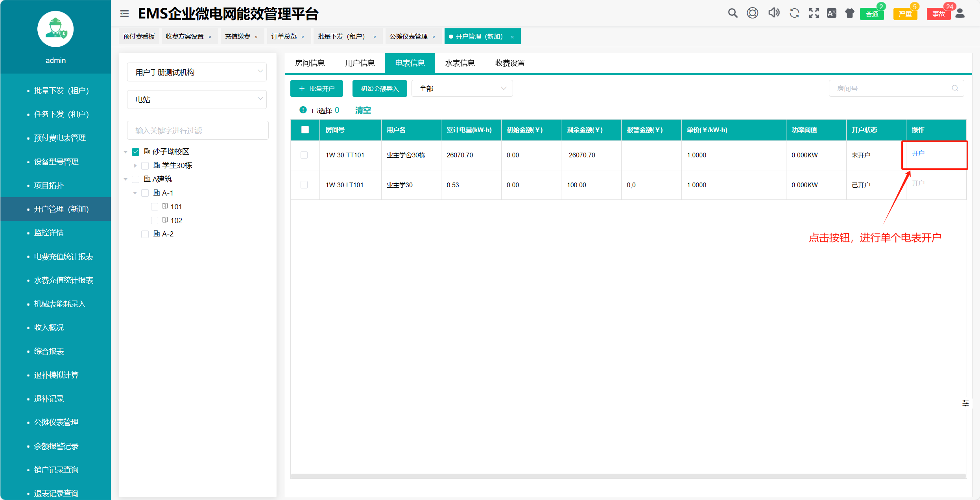
Task: Check the box for row 1W-30-TT101
Action: coord(304,155)
